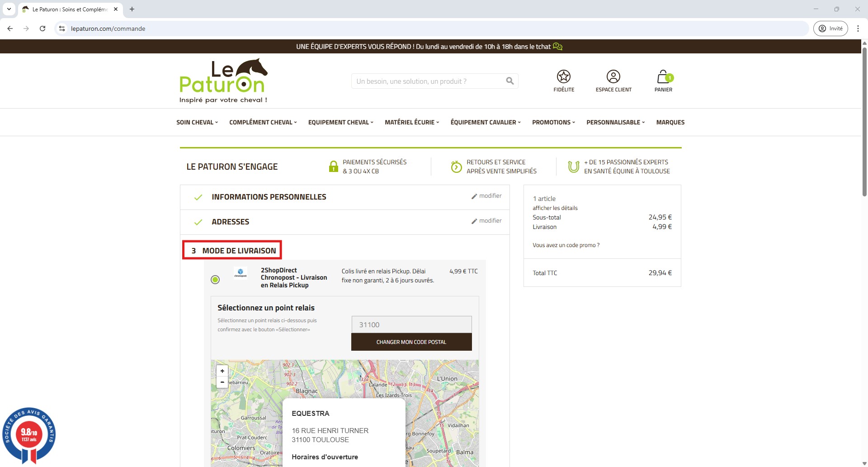Reload the page with browser refresh icon
The height and width of the screenshot is (467, 868).
[42, 29]
